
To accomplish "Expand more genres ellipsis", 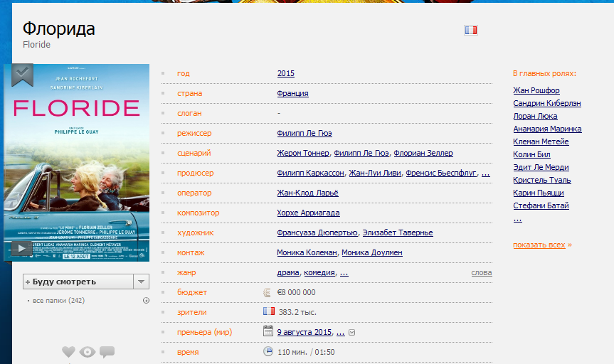I will click(x=344, y=273).
